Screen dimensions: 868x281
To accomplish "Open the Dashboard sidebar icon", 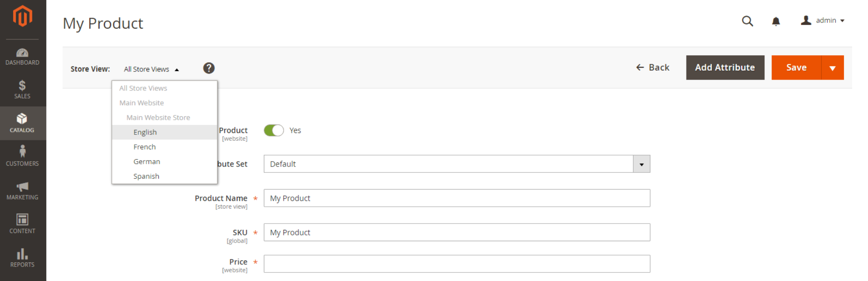I will coord(22,53).
